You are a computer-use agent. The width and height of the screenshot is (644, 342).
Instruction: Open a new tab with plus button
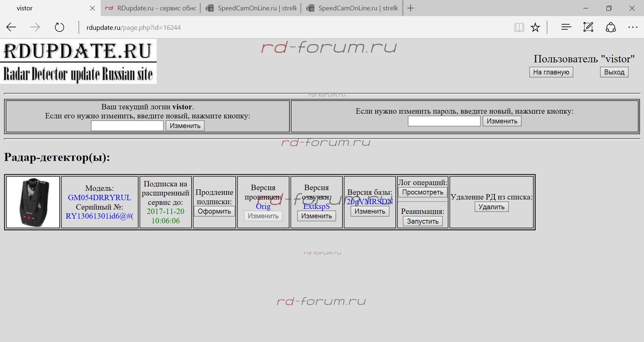411,8
